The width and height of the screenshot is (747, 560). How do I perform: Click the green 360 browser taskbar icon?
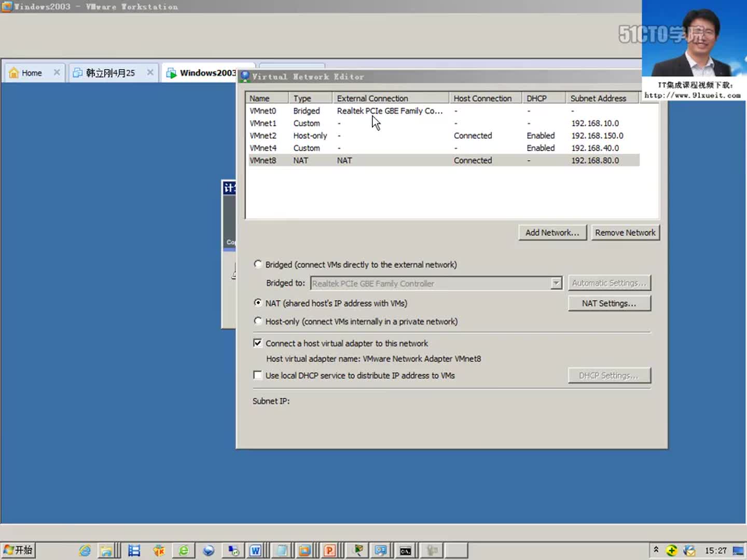(x=184, y=551)
